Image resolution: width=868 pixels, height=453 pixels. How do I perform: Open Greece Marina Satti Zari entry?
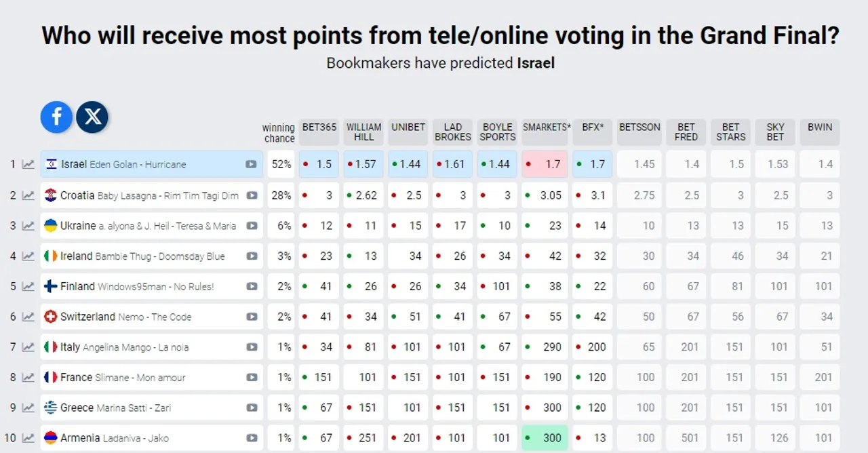152,408
